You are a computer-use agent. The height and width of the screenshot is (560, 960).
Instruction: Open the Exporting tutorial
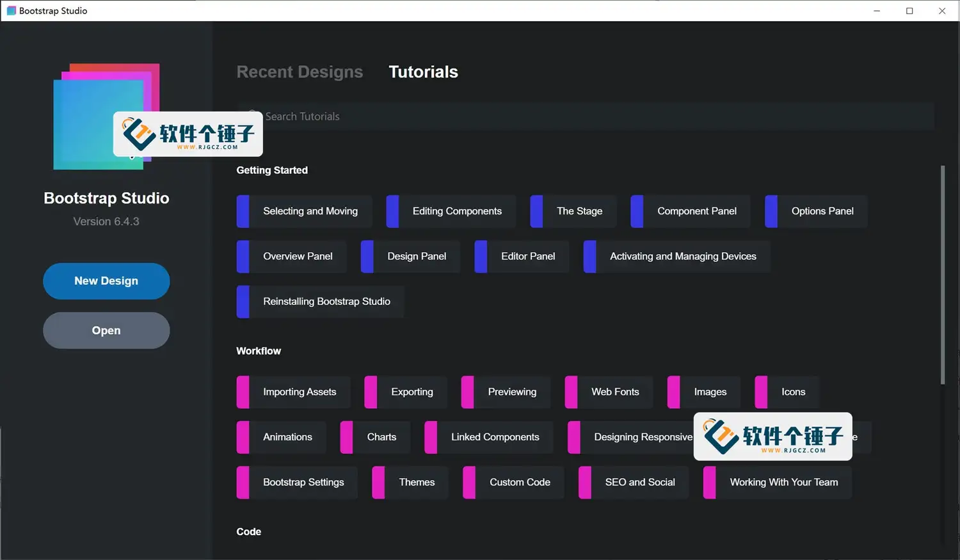pos(406,392)
